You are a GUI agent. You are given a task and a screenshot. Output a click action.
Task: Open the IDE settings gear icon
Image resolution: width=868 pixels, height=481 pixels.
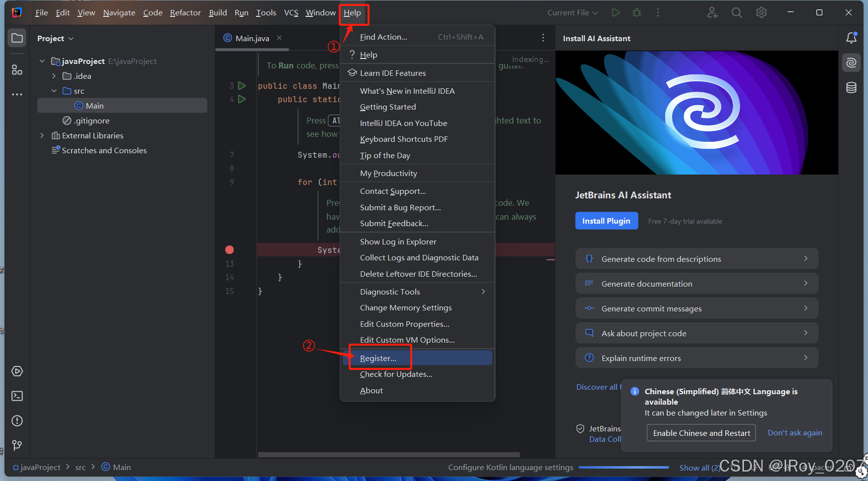click(761, 12)
